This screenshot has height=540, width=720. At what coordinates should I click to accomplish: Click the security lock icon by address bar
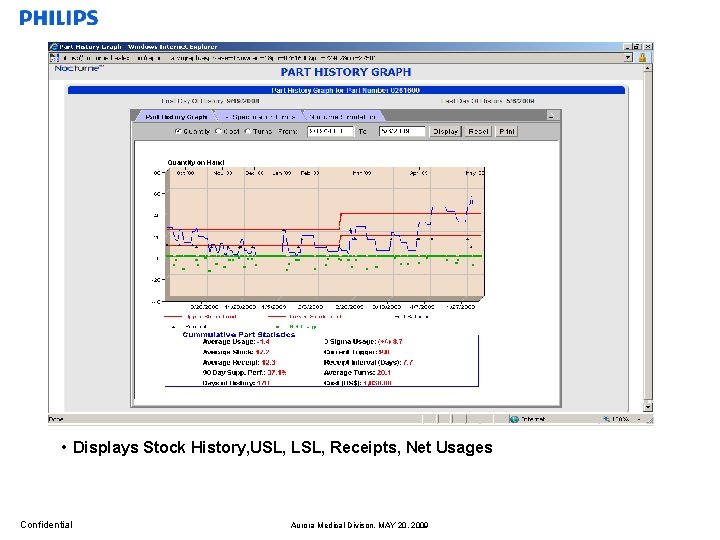click(x=642, y=58)
